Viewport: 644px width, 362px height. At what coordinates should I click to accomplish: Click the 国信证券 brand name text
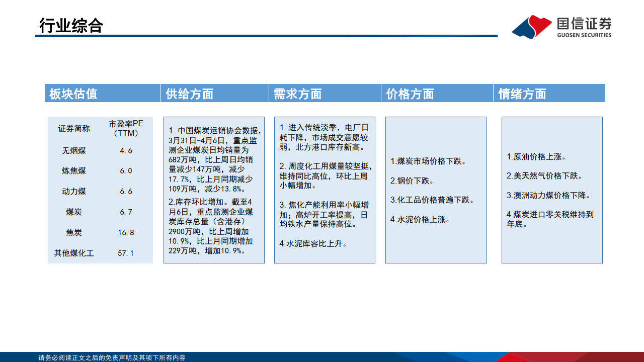pyautogui.click(x=584, y=24)
